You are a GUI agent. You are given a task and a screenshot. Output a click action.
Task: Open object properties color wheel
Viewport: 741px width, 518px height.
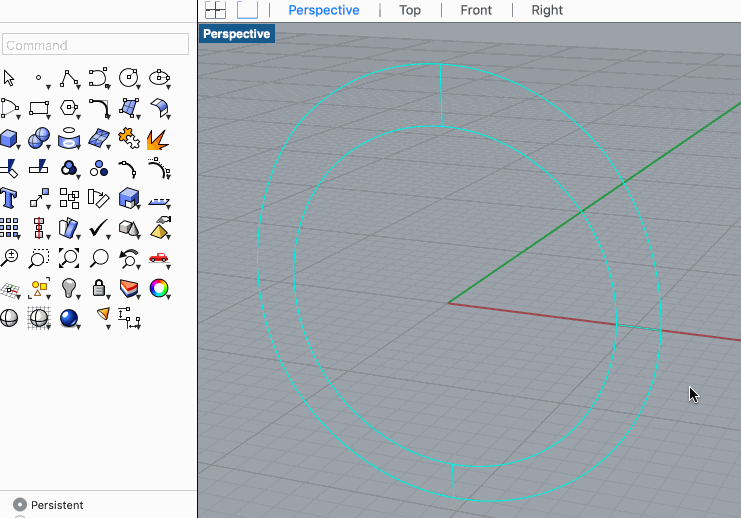click(x=159, y=288)
